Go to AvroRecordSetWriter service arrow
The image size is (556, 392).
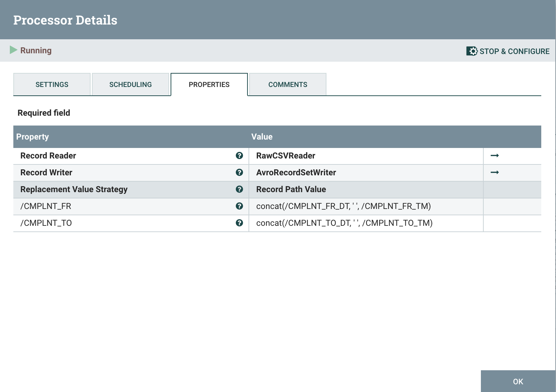495,173
